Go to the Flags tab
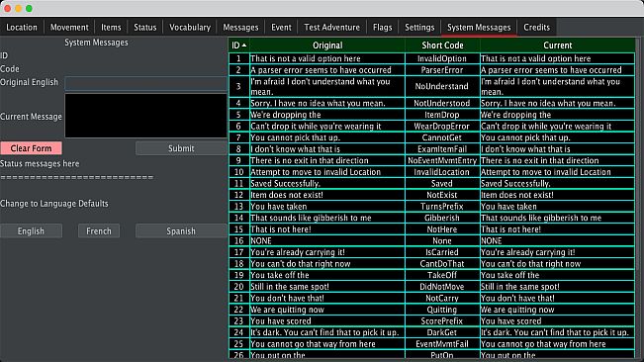 pyautogui.click(x=383, y=28)
